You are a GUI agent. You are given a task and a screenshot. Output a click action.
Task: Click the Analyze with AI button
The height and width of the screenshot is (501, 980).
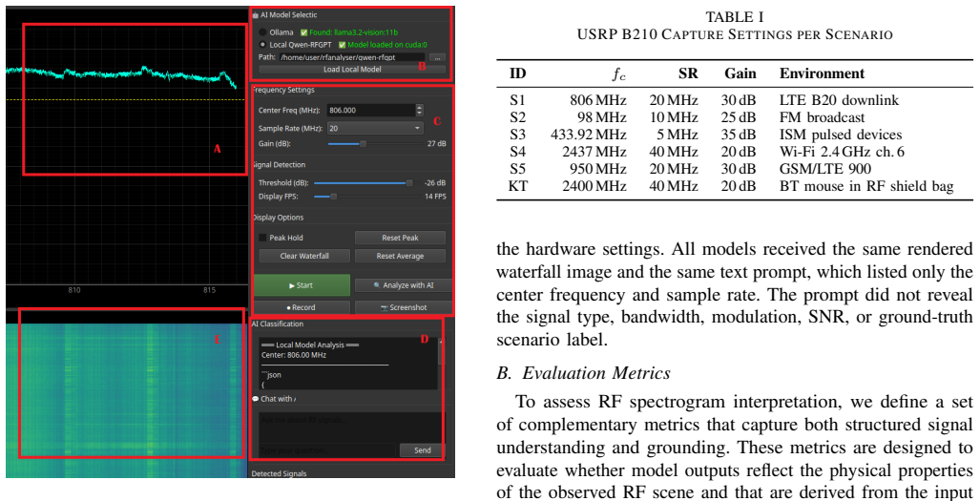(x=403, y=285)
